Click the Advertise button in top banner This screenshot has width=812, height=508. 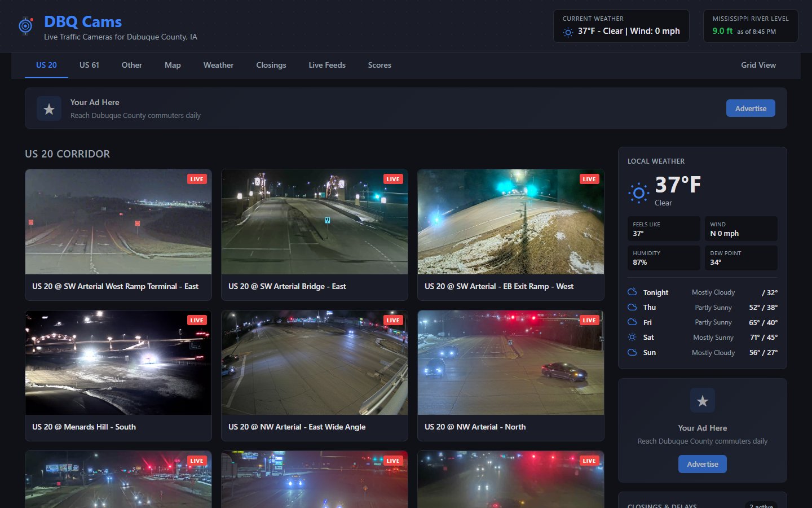[751, 108]
